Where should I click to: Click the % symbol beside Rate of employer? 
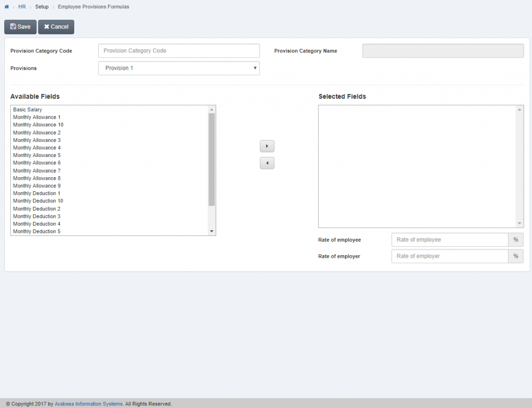point(515,256)
